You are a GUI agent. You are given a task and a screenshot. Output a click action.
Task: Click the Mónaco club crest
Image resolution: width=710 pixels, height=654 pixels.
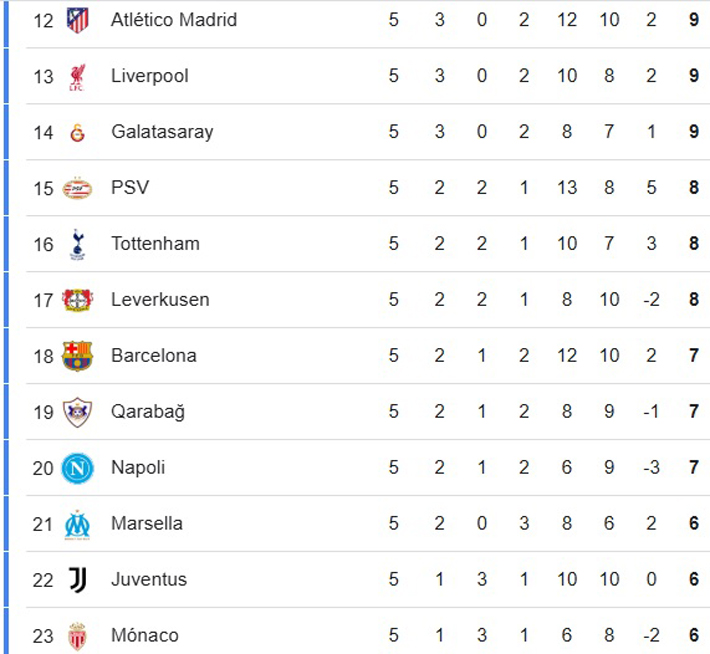coord(77,636)
